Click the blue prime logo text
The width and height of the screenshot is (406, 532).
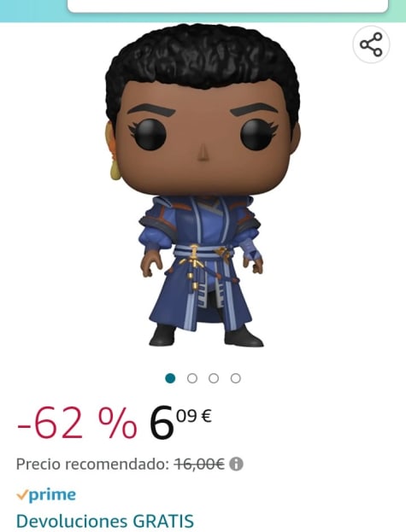(52, 495)
